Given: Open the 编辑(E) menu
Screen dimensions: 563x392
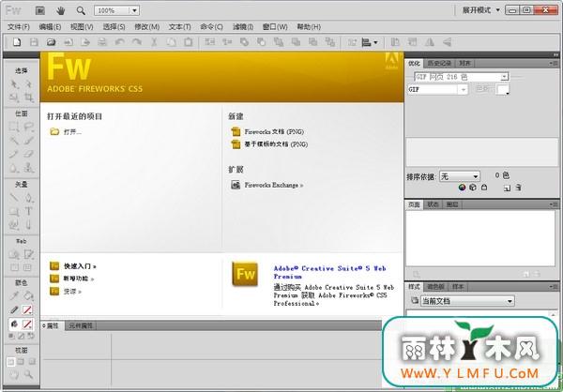Looking at the screenshot, I should (x=50, y=27).
